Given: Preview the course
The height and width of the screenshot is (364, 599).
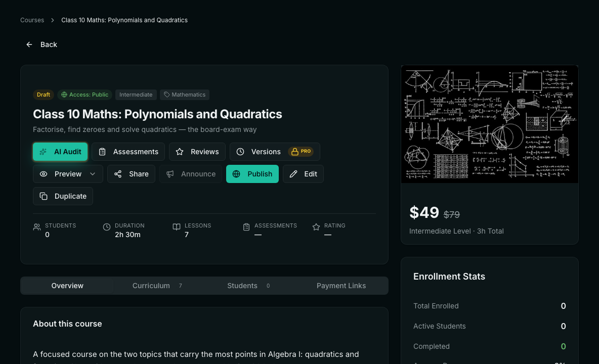Looking at the screenshot, I should click(68, 174).
